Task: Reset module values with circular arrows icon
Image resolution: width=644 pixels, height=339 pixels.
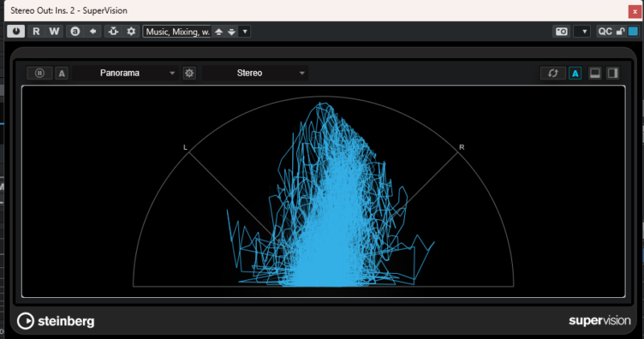Action: click(x=553, y=73)
